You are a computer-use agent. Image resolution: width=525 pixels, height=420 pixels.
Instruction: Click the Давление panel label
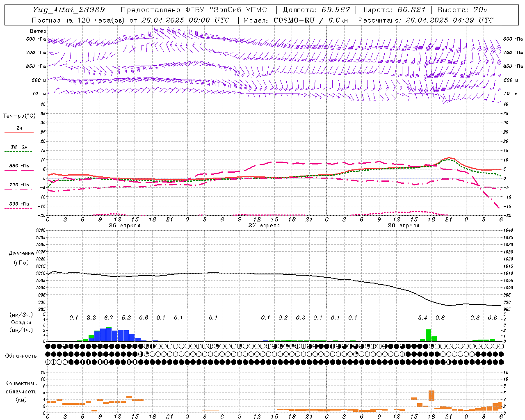[x=21, y=253]
